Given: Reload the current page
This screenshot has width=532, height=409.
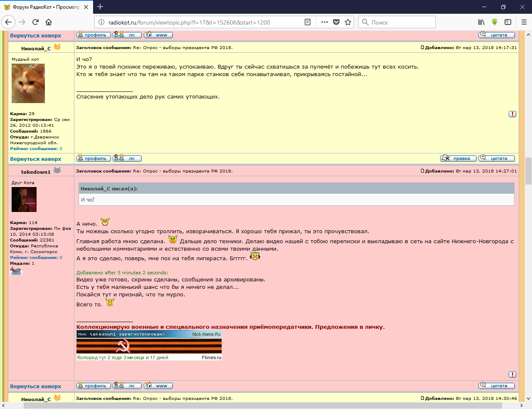Looking at the screenshot, I should pos(35,22).
